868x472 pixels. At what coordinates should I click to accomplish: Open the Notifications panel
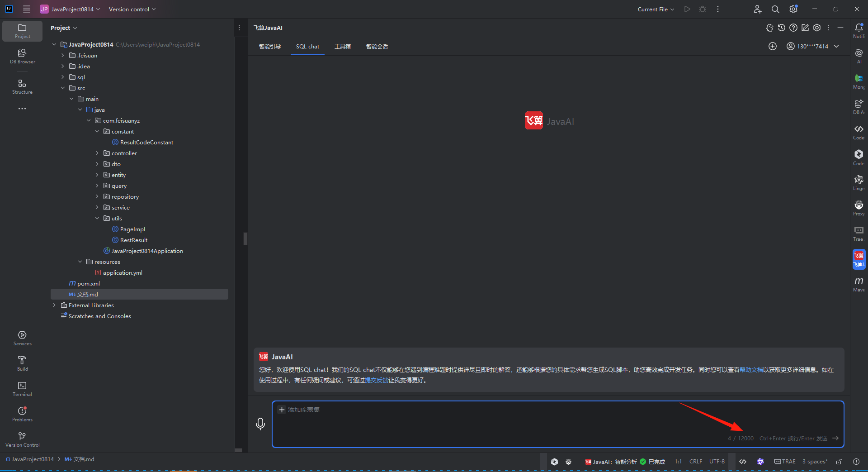coord(859,31)
